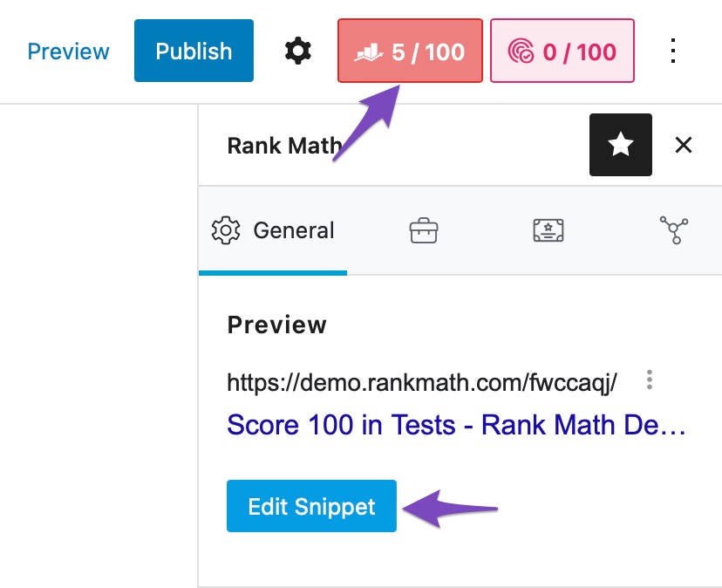
Task: Select the General tab in Rank Math
Action: coord(273,230)
